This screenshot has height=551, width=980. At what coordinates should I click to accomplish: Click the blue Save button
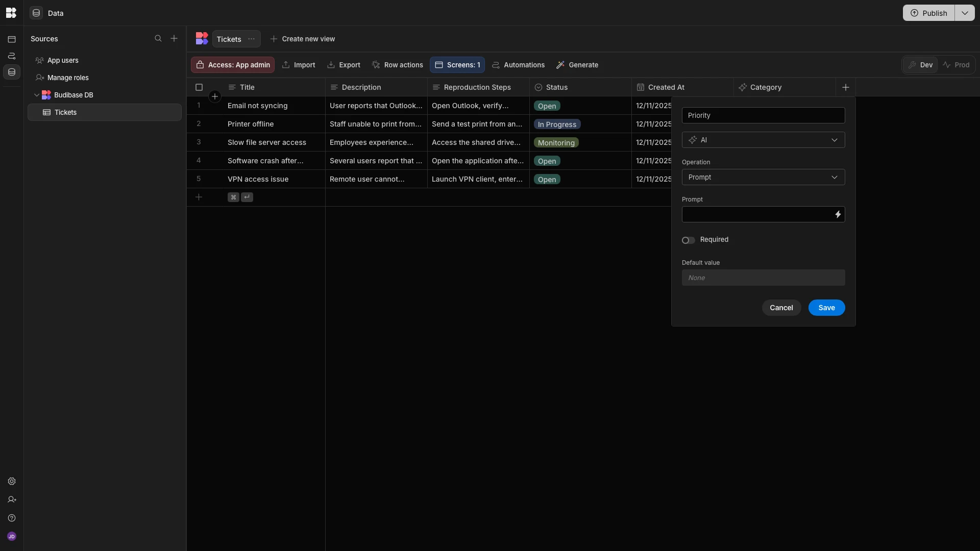click(826, 308)
